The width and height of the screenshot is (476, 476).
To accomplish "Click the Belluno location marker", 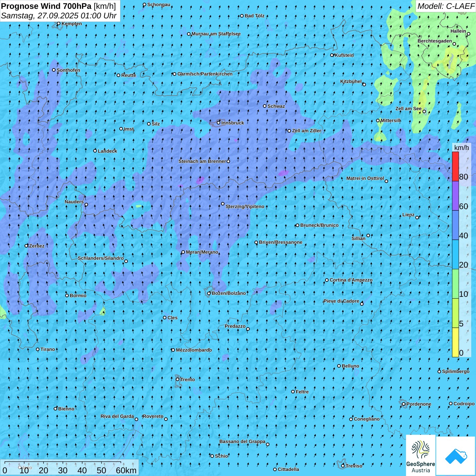I will [x=339, y=366].
